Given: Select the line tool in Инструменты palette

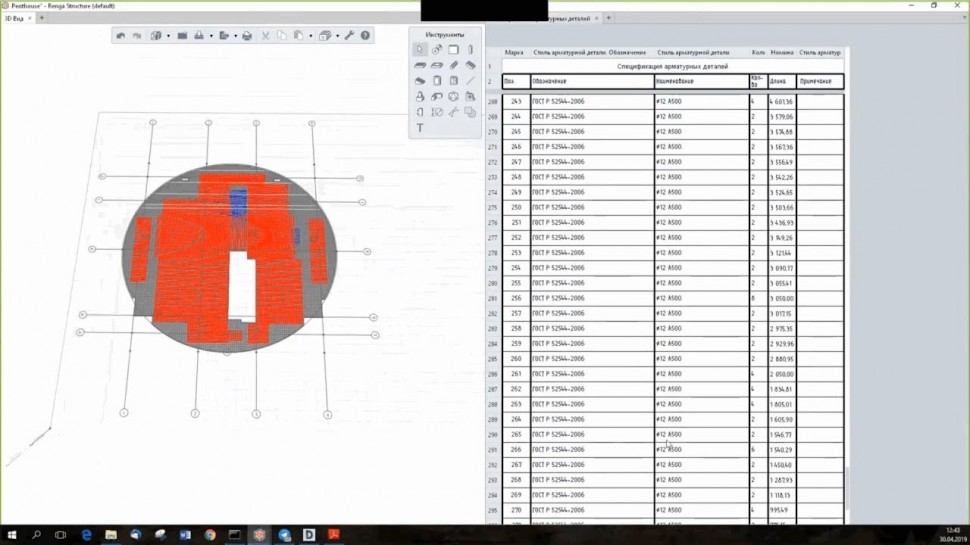Looking at the screenshot, I should (x=470, y=81).
